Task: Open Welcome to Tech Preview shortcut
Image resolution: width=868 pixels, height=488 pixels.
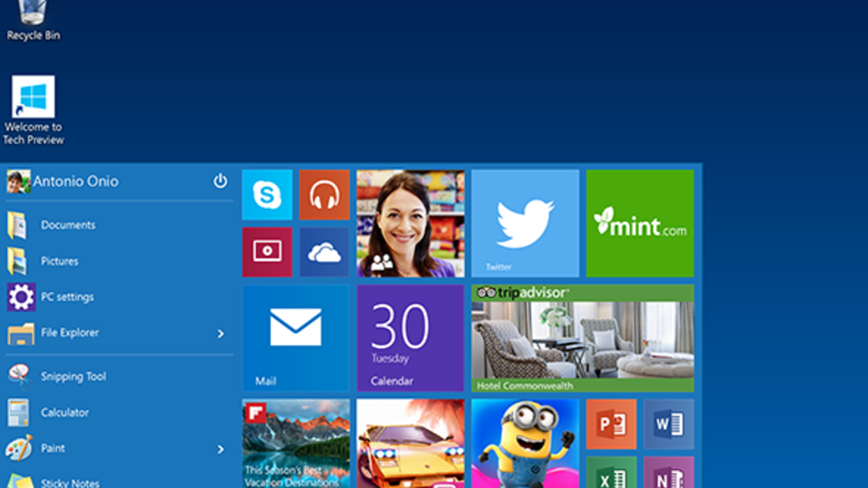Action: click(33, 110)
